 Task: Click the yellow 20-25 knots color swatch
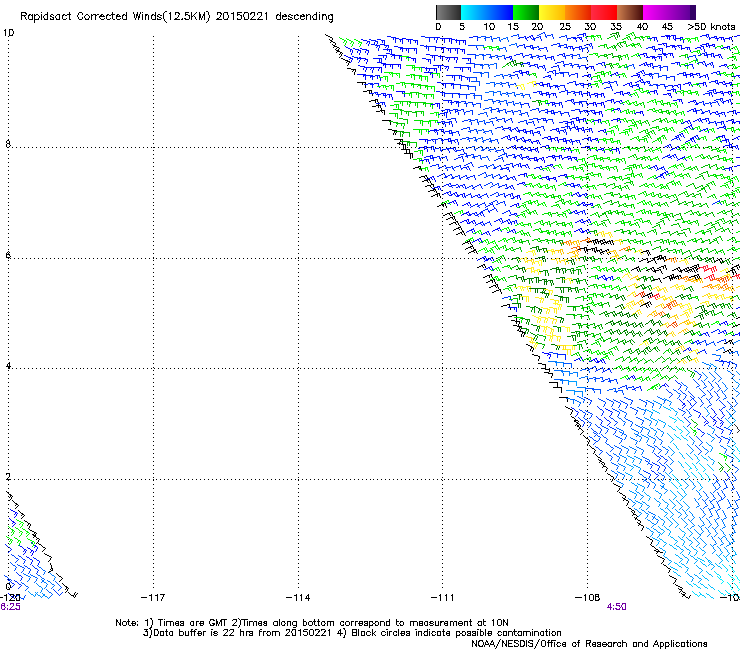[x=552, y=12]
